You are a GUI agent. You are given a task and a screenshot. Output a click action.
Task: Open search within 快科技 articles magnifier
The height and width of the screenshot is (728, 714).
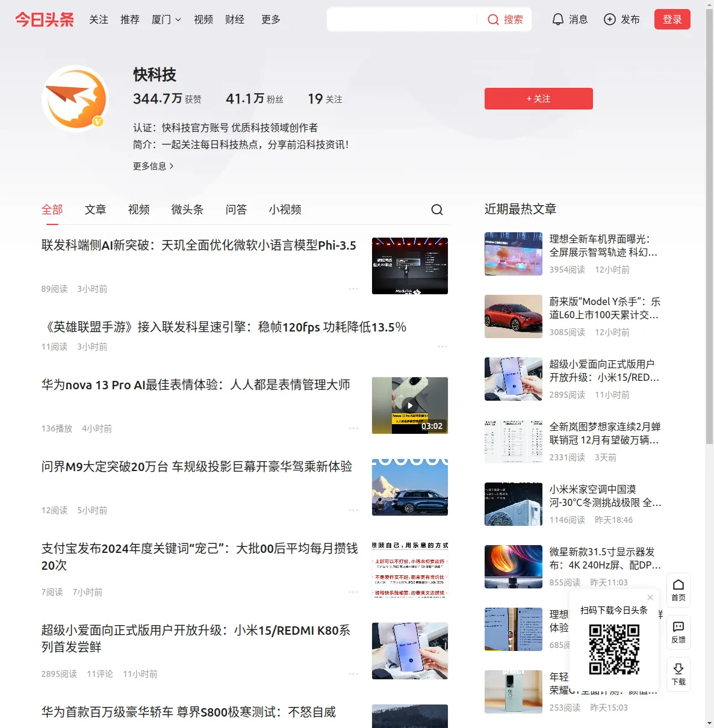[x=437, y=209]
